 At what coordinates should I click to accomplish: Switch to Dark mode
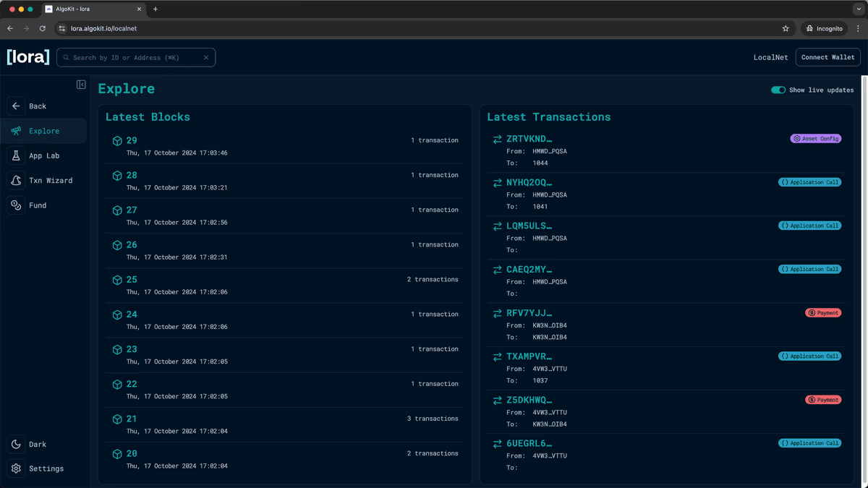(16, 444)
